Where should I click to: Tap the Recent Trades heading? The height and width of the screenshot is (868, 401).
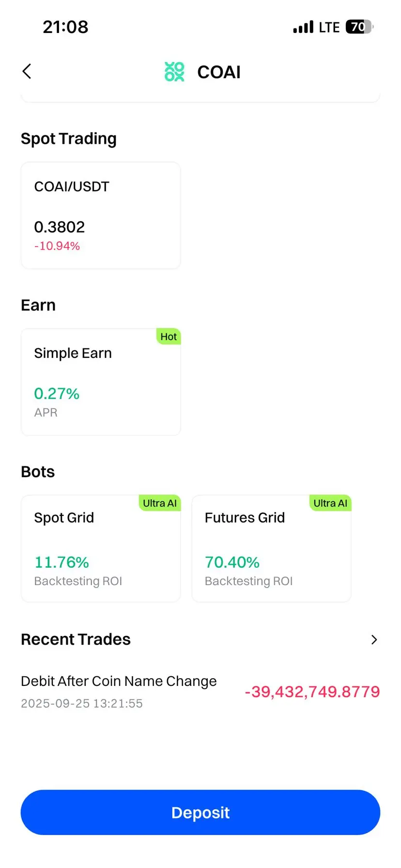(76, 639)
